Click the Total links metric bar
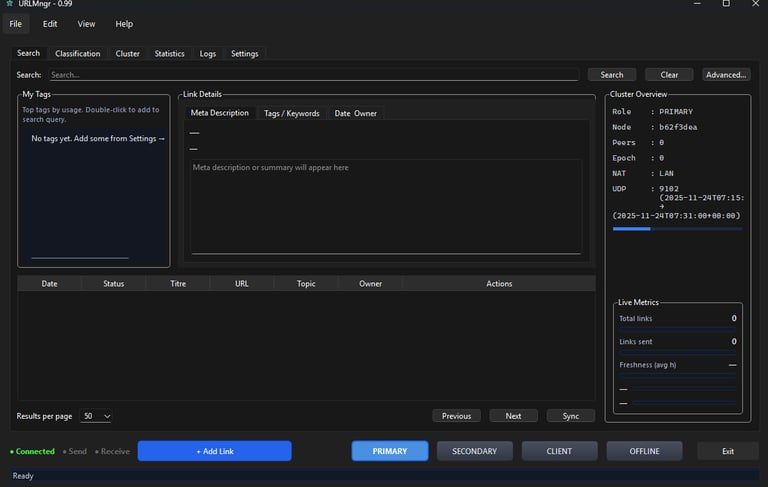The image size is (768, 487). pyautogui.click(x=677, y=329)
